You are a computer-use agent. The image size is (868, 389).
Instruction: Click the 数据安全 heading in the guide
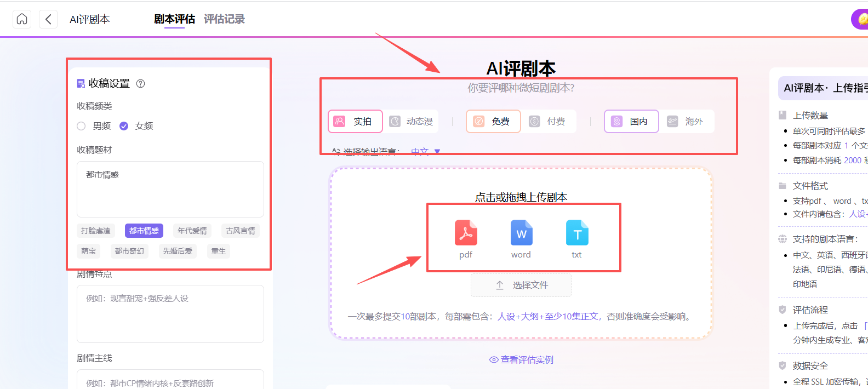810,366
